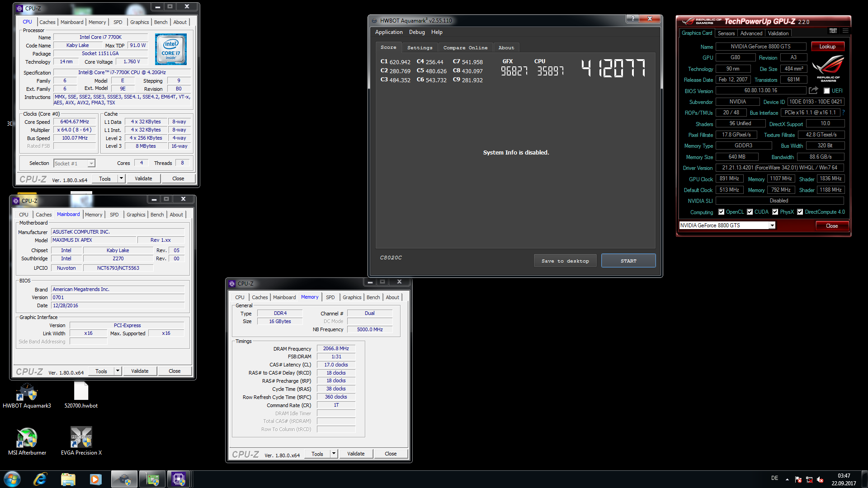
Task: Click the Intel Core i7 logo in CPU-Z
Action: click(171, 49)
